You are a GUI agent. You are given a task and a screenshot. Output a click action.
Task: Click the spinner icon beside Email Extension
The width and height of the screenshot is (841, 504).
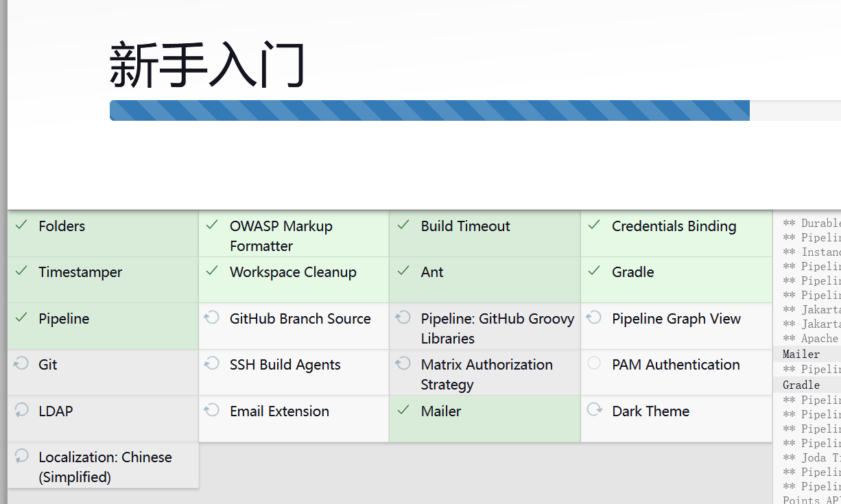(212, 410)
